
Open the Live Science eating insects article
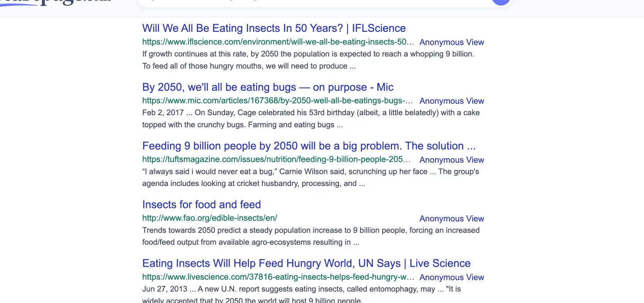click(x=306, y=263)
